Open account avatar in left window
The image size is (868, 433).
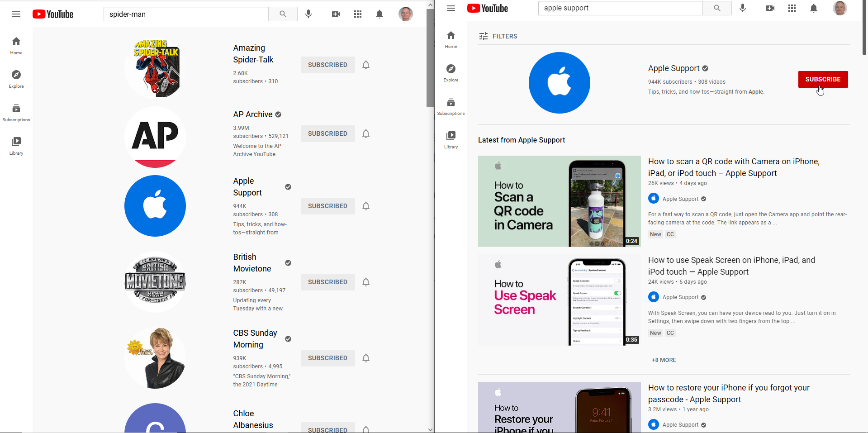pos(406,14)
